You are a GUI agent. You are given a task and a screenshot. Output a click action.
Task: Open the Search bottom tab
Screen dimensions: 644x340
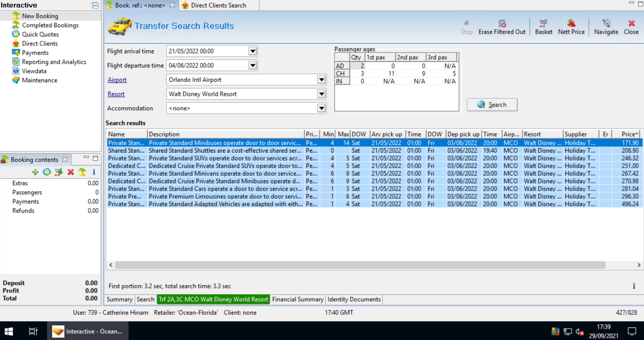click(145, 299)
